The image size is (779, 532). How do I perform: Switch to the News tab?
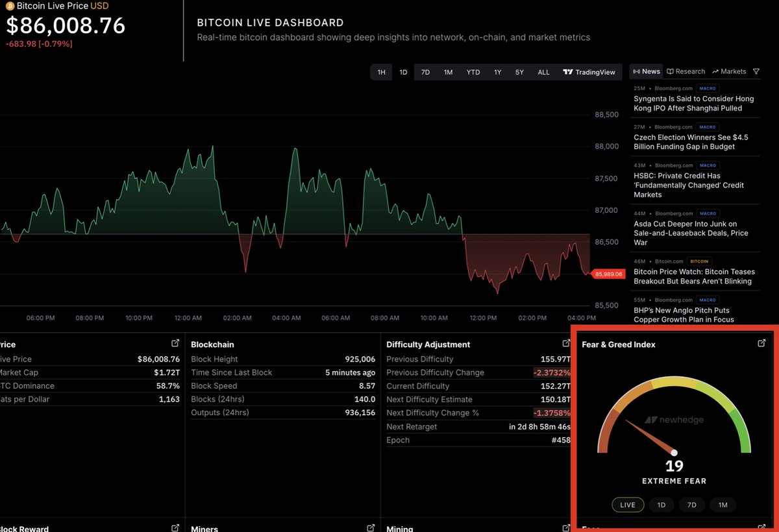tap(647, 71)
